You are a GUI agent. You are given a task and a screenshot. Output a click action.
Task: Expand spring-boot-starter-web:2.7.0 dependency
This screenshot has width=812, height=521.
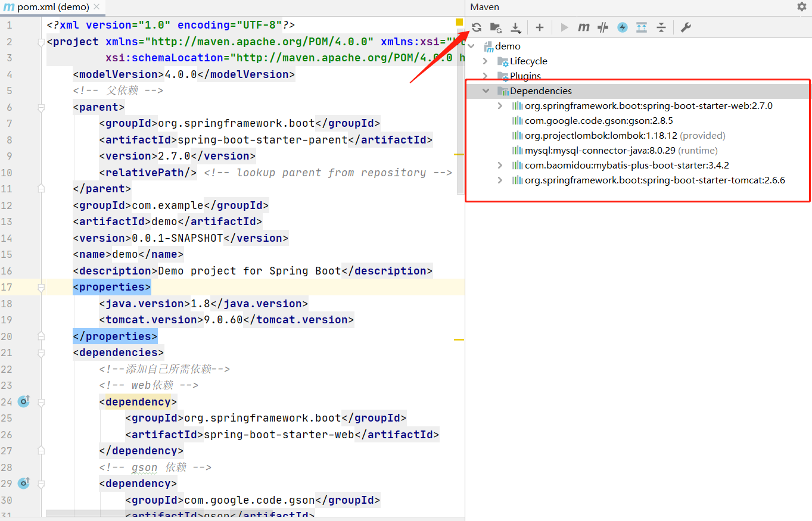click(x=500, y=106)
